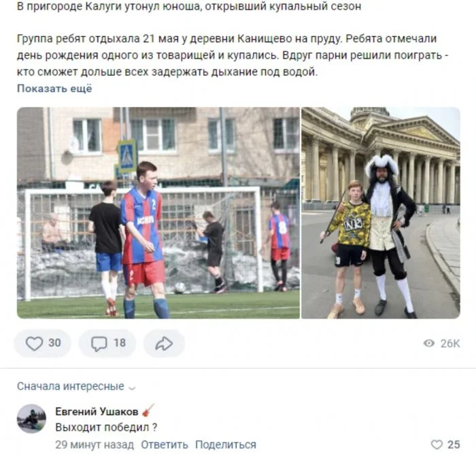Open Евгений Ушаков's avatar picture
This screenshot has width=476, height=454.
pos(31,419)
